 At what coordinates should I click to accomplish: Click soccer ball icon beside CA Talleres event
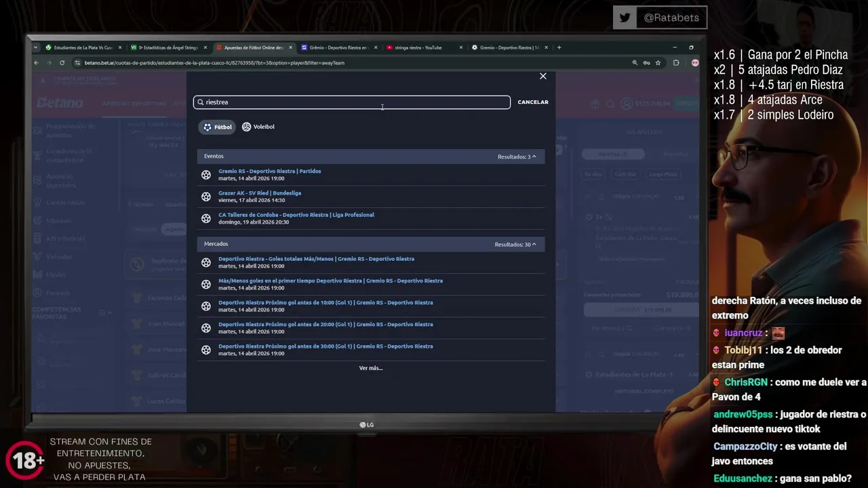click(x=206, y=218)
